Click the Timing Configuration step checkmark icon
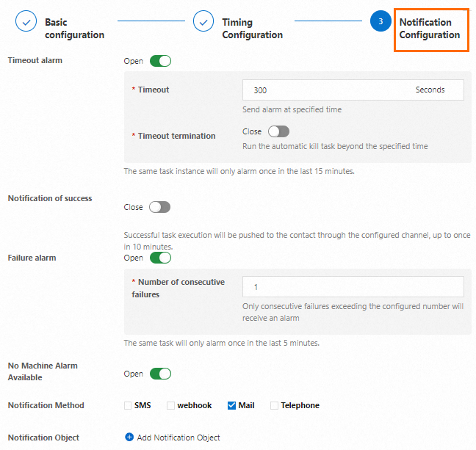The height and width of the screenshot is (450, 476). (x=203, y=22)
